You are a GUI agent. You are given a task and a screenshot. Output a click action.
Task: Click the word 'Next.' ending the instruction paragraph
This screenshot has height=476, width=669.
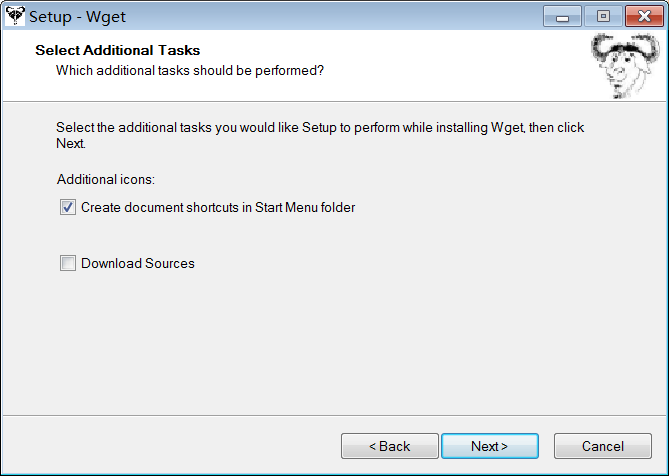[71, 143]
